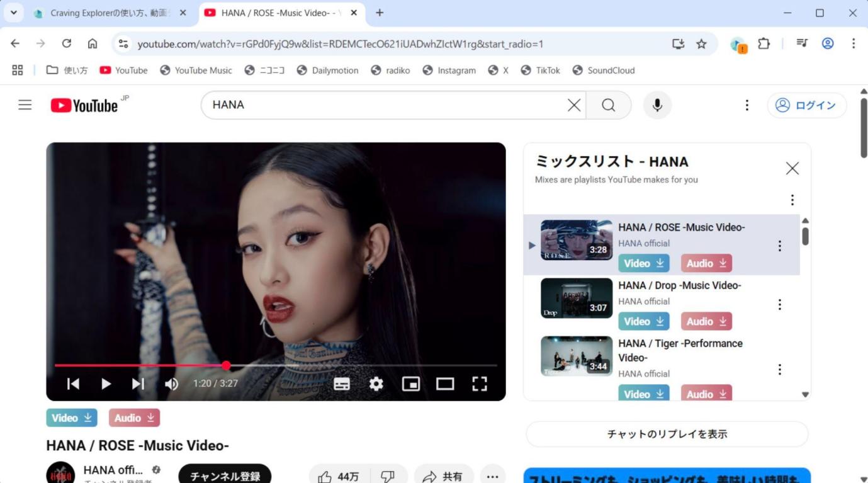
Task: Close the ミックスリスト playlist panel
Action: [x=792, y=168]
